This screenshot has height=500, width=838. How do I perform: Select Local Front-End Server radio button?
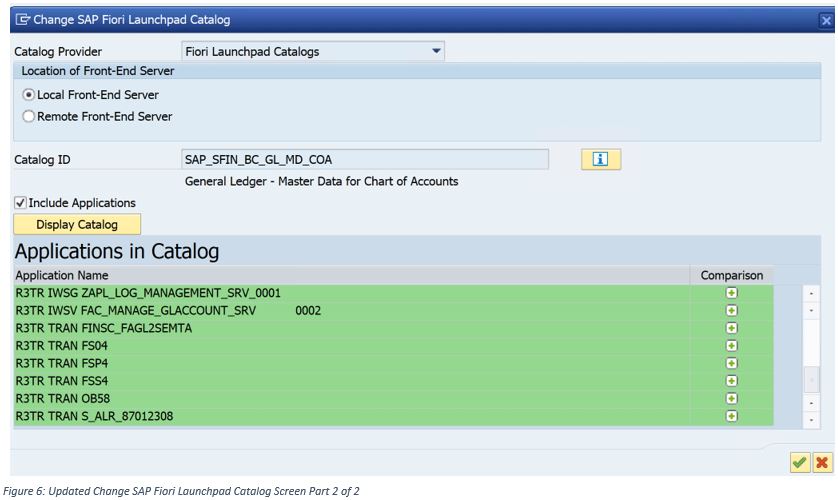click(28, 95)
